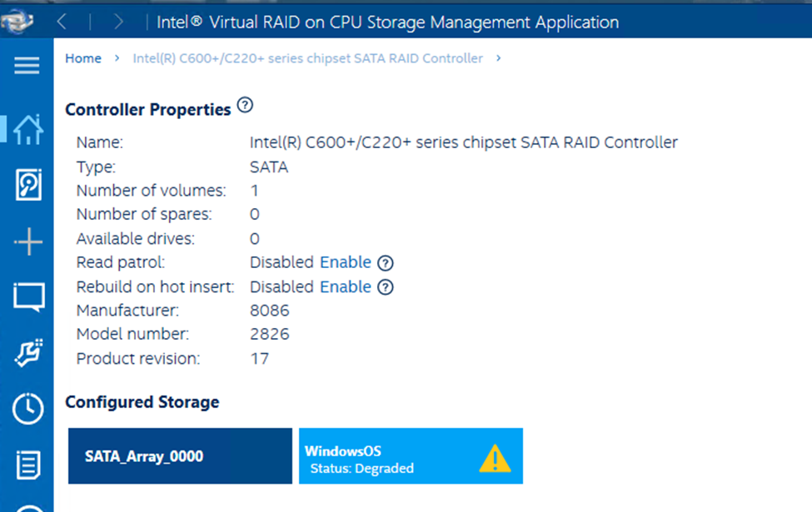Click the plus icon to create volume
Image resolution: width=812 pixels, height=512 pixels.
28,241
